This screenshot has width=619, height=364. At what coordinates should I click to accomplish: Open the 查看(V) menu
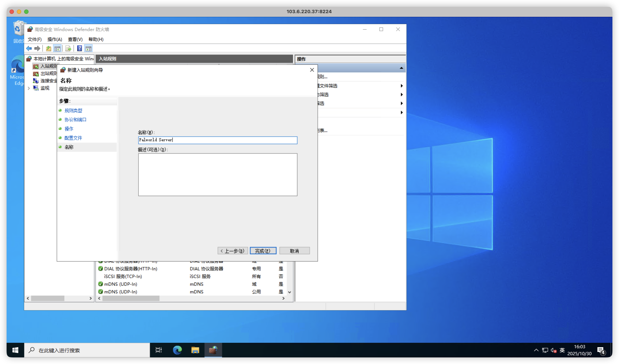(x=75, y=39)
